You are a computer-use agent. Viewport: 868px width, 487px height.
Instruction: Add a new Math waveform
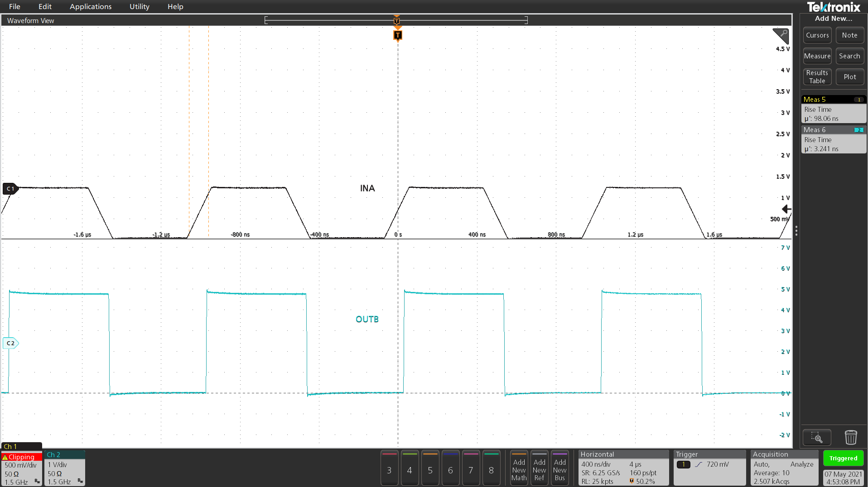point(519,468)
